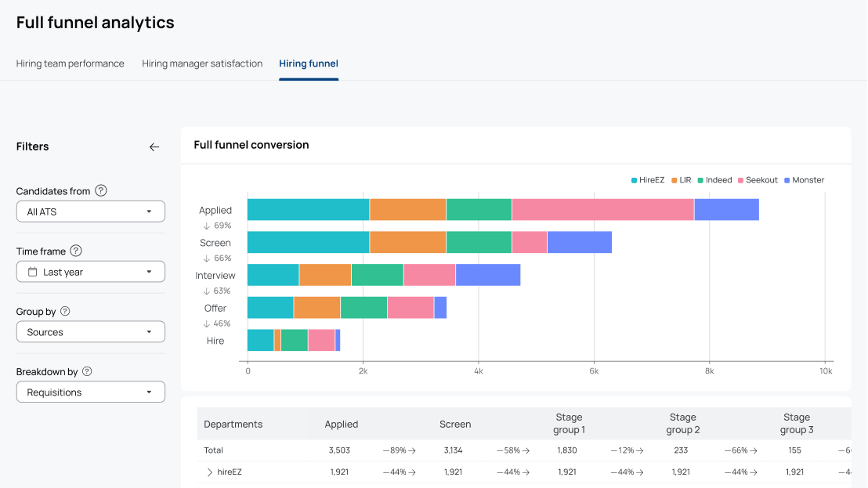The image size is (868, 488).
Task: Click the Group by help question mark
Action: [65, 312]
